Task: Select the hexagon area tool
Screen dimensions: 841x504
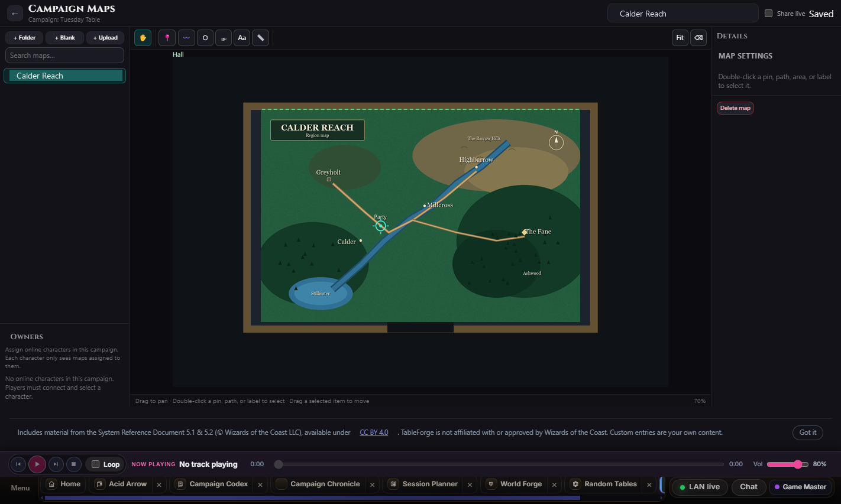Action: tap(205, 38)
